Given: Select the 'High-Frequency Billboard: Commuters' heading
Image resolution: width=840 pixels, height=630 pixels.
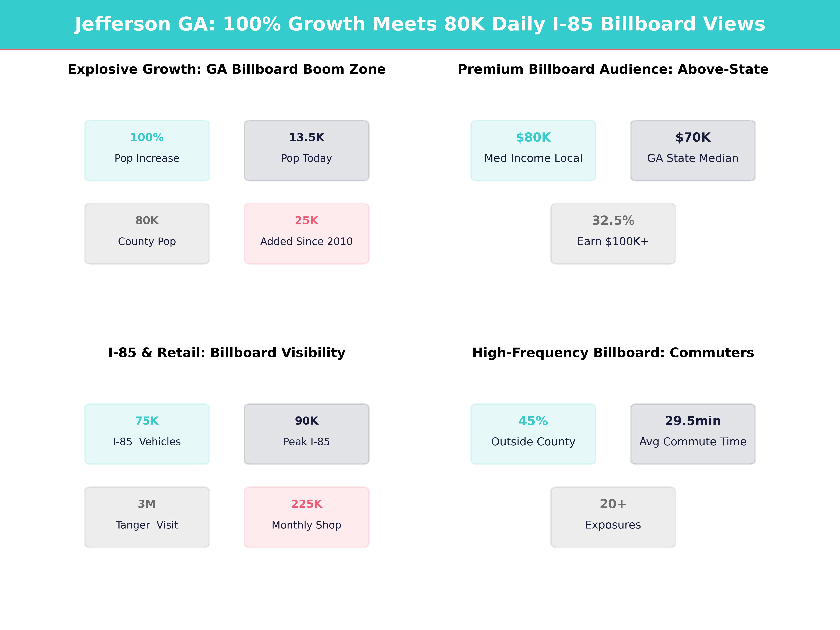Looking at the screenshot, I should [x=613, y=353].
